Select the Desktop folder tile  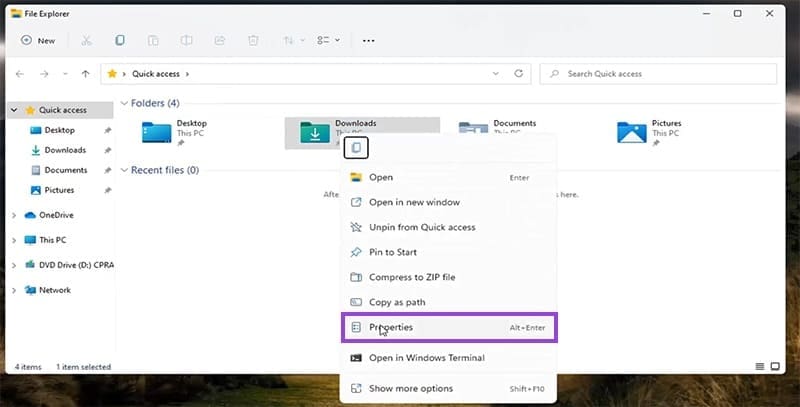tap(204, 133)
